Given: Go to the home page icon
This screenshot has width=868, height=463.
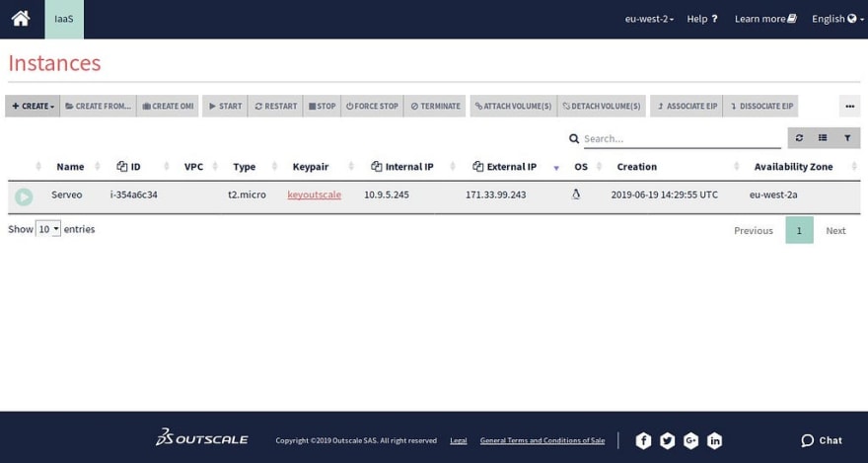Looking at the screenshot, I should [x=21, y=19].
